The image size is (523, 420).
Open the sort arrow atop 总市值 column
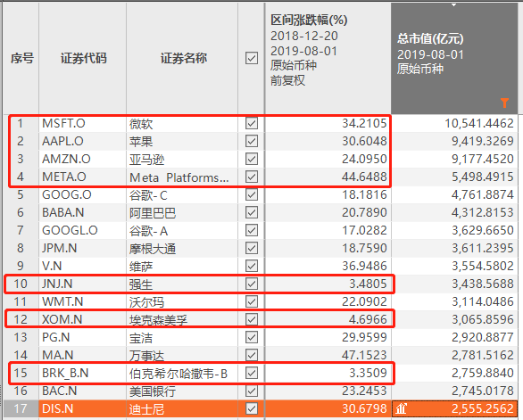click(453, 5)
